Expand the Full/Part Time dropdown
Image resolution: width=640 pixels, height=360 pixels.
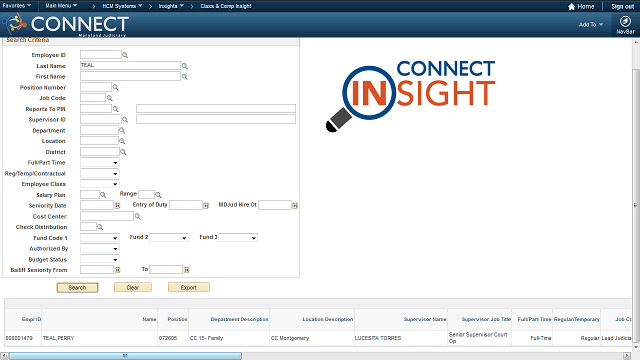[100, 162]
